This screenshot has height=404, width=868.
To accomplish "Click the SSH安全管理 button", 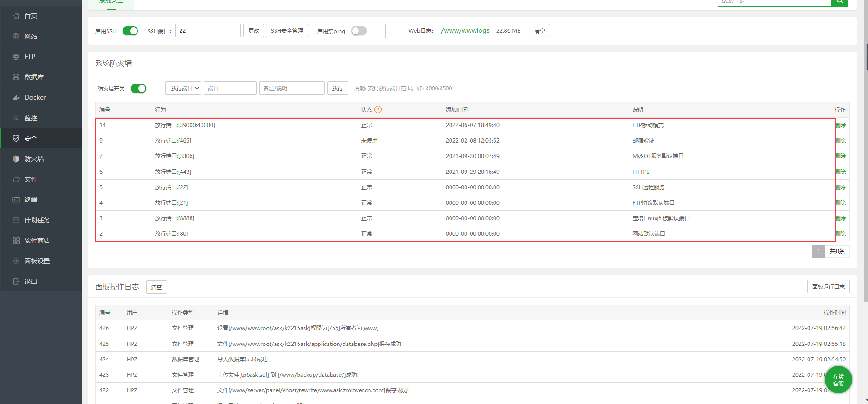I will point(287,30).
